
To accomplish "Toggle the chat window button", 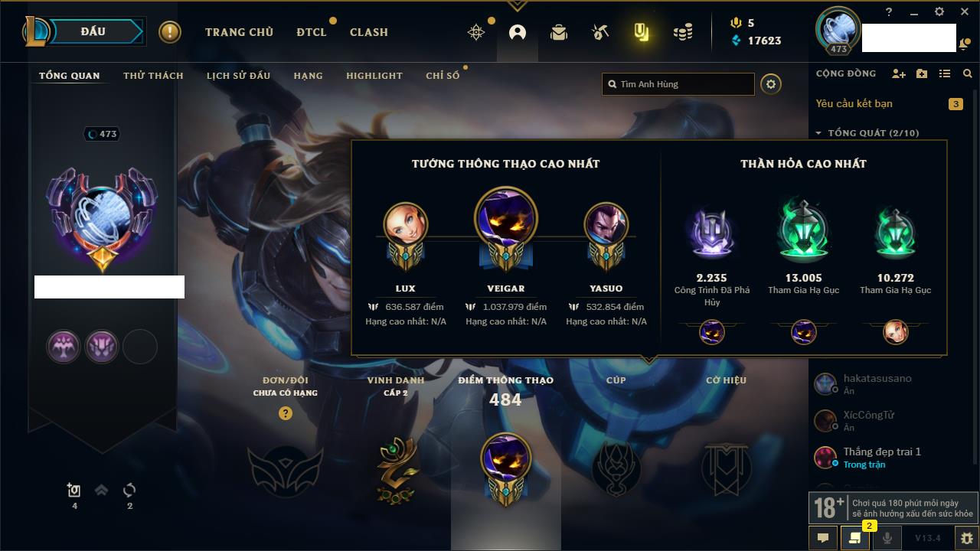I will (823, 538).
